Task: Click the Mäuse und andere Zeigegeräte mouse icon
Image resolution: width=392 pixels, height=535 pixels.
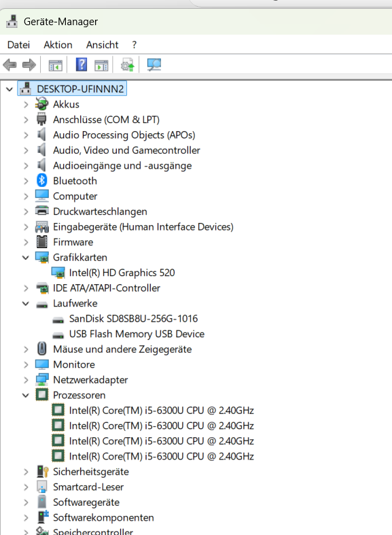Action: click(x=42, y=349)
